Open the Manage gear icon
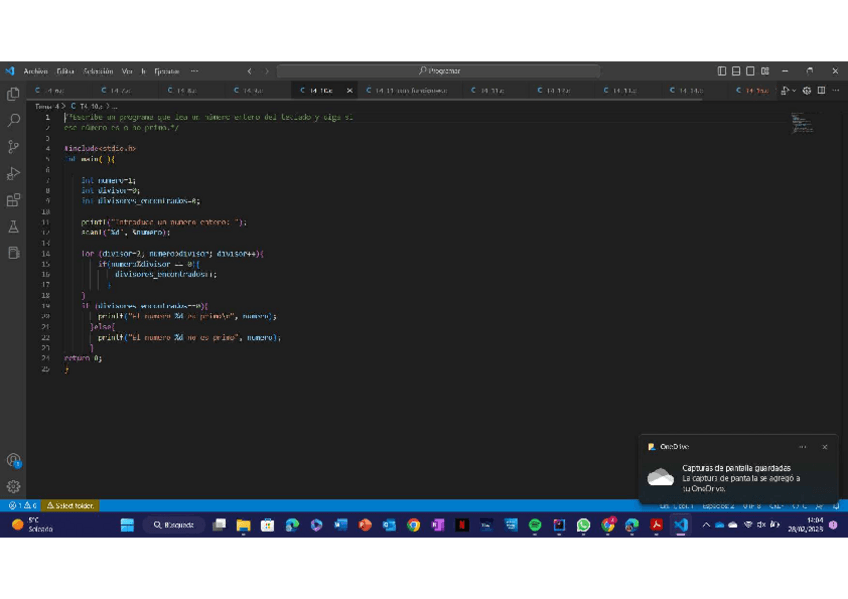Image resolution: width=848 pixels, height=599 pixels. pos(14,487)
